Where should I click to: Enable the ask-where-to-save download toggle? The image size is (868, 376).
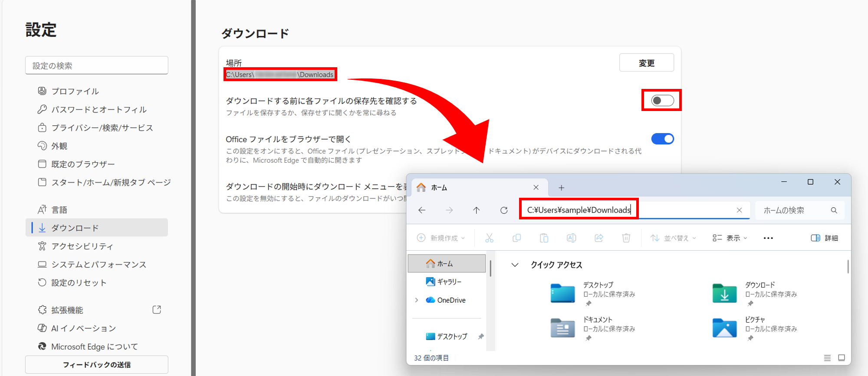tap(662, 101)
